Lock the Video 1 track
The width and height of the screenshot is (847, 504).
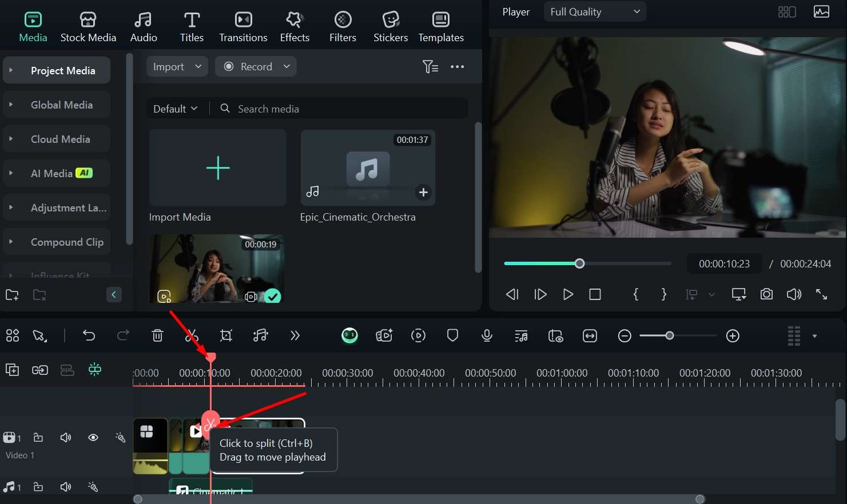38,438
